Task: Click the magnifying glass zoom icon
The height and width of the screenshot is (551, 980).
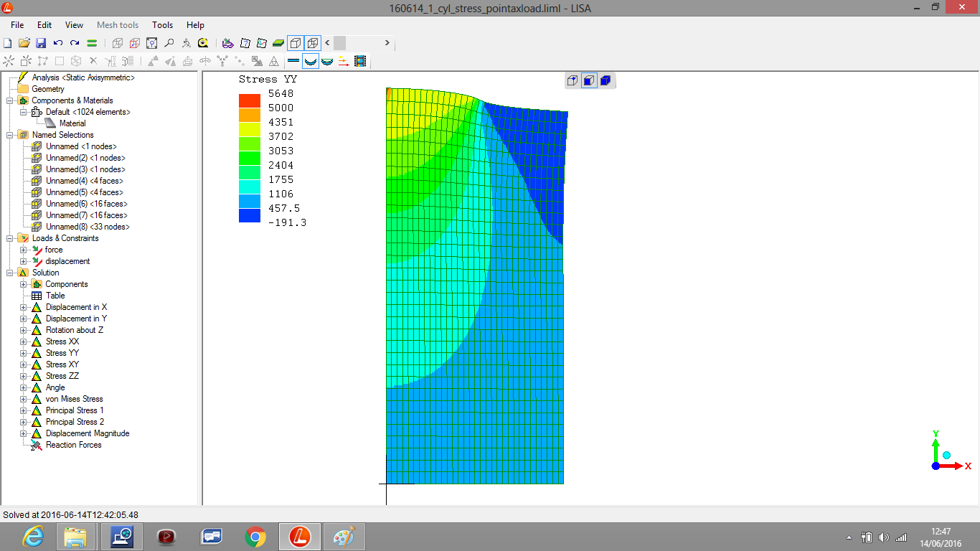Action: click(169, 43)
